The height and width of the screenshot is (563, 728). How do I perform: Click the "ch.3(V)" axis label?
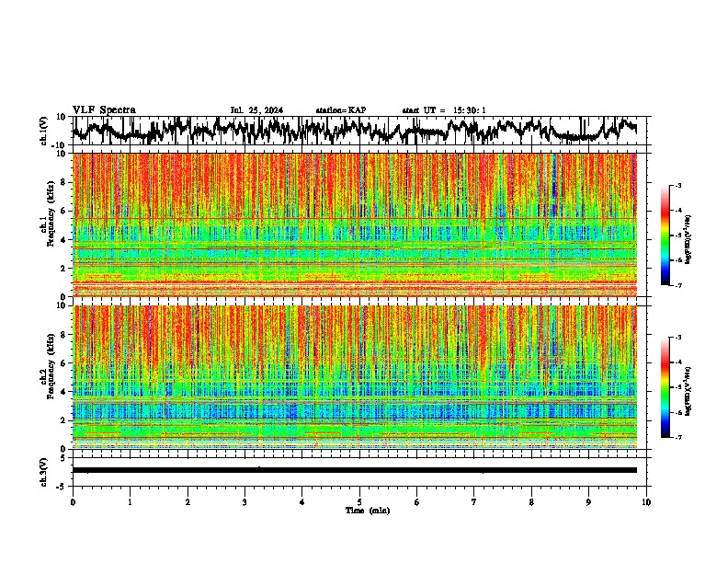(44, 472)
